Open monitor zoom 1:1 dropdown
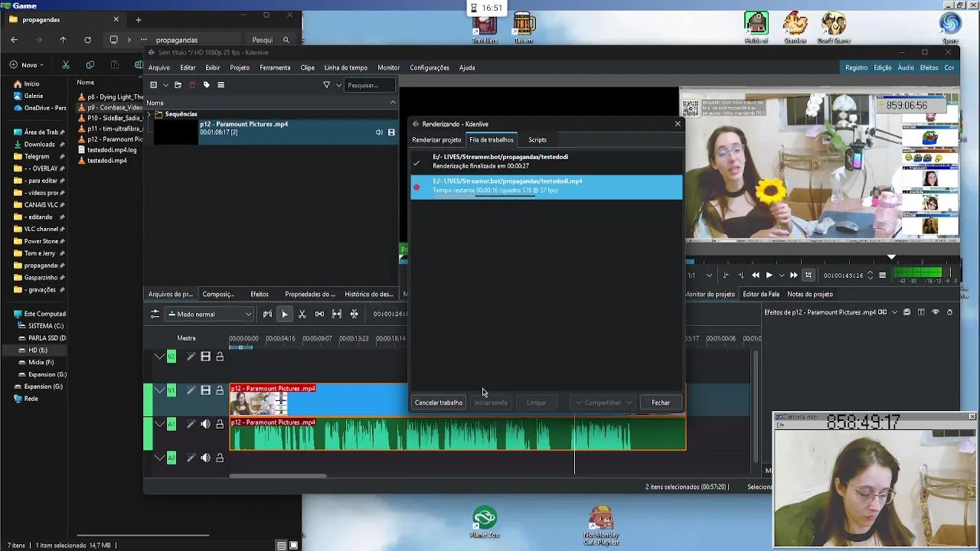 pyautogui.click(x=709, y=275)
